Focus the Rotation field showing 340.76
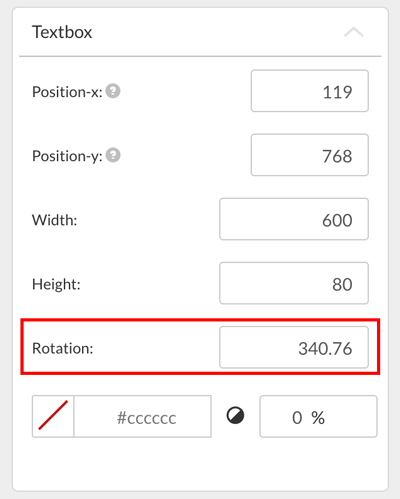 coord(294,347)
